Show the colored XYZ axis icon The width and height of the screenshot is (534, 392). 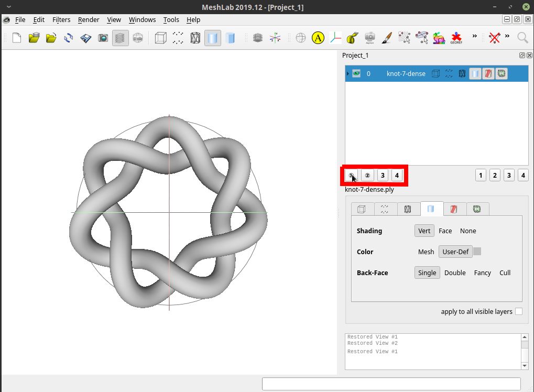pyautogui.click(x=275, y=38)
